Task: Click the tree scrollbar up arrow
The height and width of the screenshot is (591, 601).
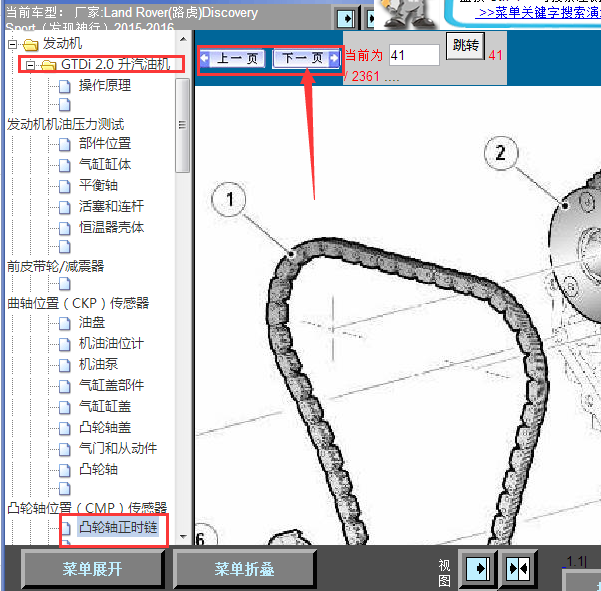Action: coord(183,39)
